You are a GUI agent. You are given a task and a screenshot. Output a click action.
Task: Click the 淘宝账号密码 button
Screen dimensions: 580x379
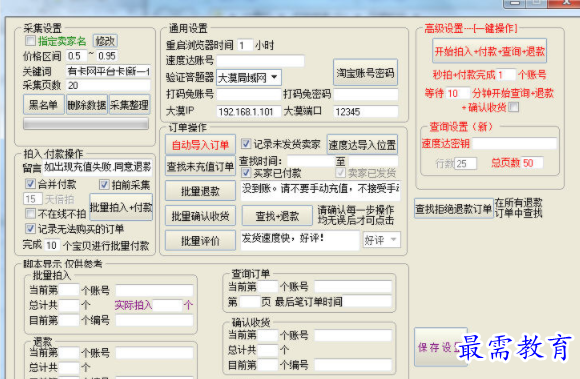coord(365,72)
